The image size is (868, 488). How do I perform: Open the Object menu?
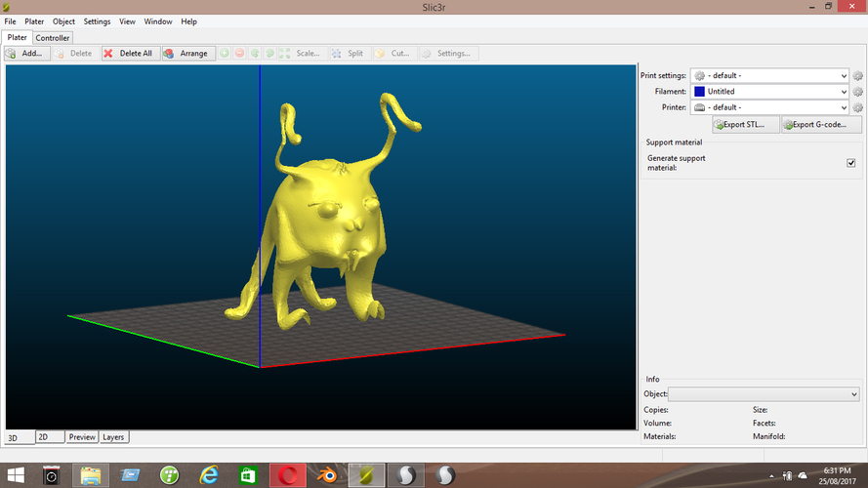click(x=63, y=21)
